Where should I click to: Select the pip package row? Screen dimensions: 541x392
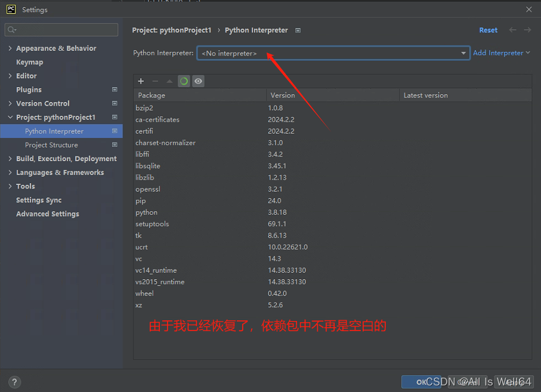tap(333, 201)
